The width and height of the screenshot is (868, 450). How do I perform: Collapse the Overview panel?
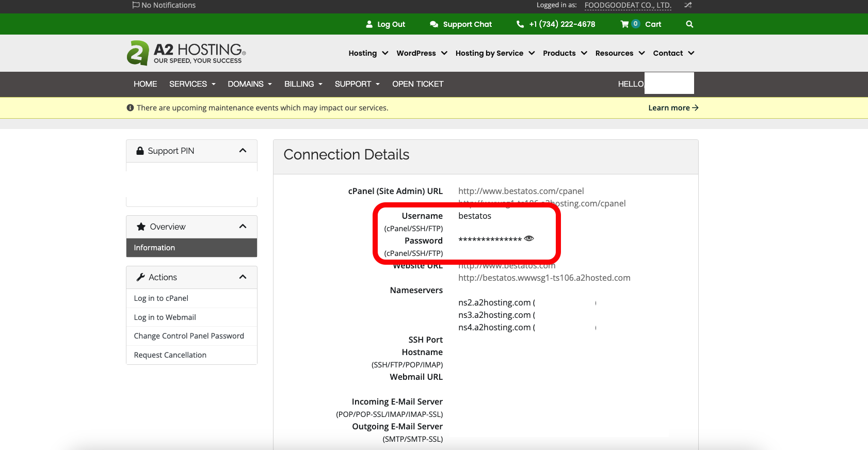click(243, 227)
